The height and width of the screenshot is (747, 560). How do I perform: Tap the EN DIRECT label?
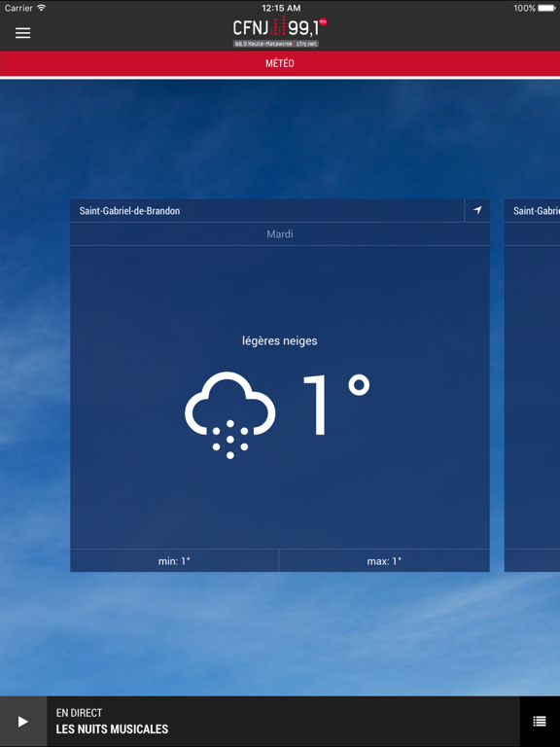pyautogui.click(x=79, y=713)
